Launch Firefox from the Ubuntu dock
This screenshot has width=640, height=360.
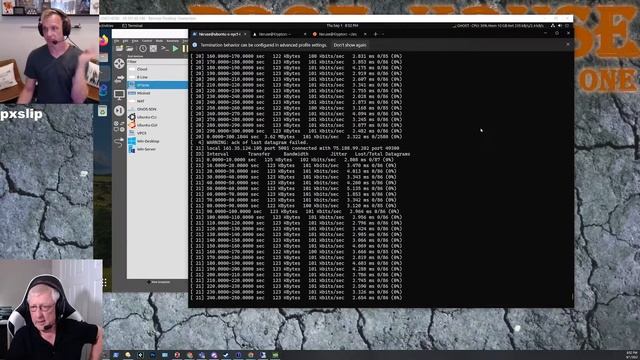104,40
